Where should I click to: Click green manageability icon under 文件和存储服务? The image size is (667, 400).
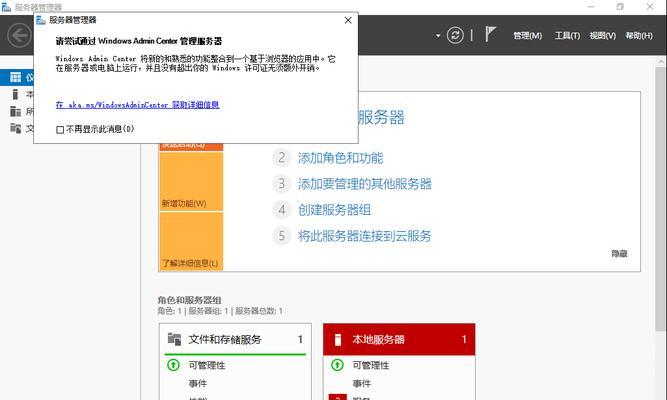click(x=173, y=365)
